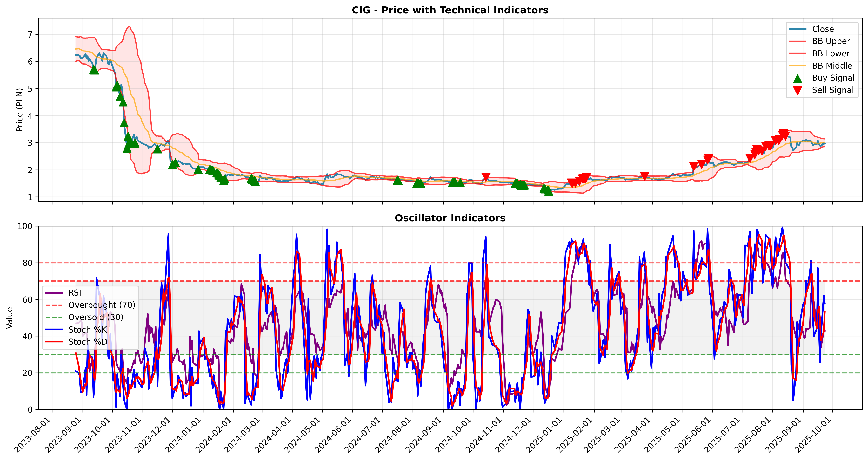
Task: Click the price axis tick '7'
Action: click(x=30, y=34)
